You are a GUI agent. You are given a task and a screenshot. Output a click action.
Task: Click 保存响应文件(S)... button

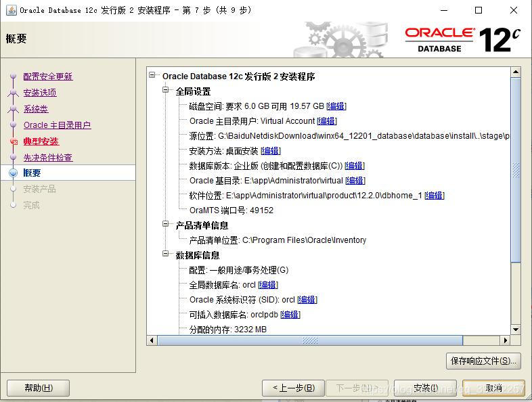coord(483,361)
